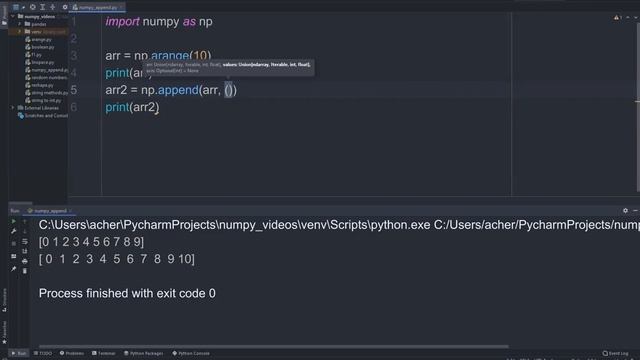
Task: Expand External Libraries node
Action: click(13, 108)
